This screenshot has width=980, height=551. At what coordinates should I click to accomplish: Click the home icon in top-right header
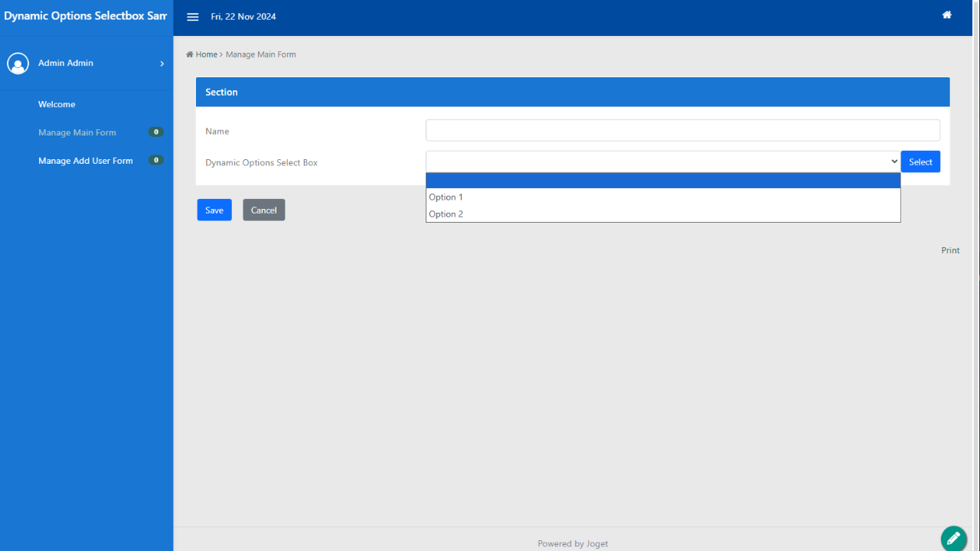(947, 15)
